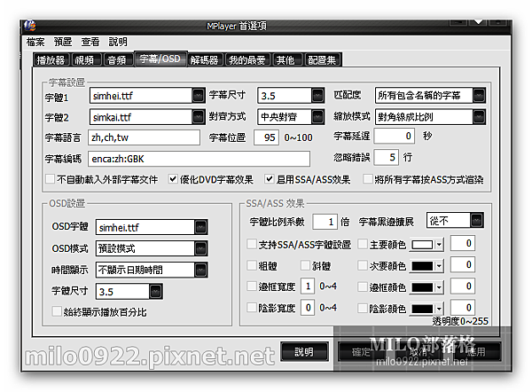This screenshot has width=532, height=392.
Task: Select the 字幕/OSD tab
Action: 160,59
